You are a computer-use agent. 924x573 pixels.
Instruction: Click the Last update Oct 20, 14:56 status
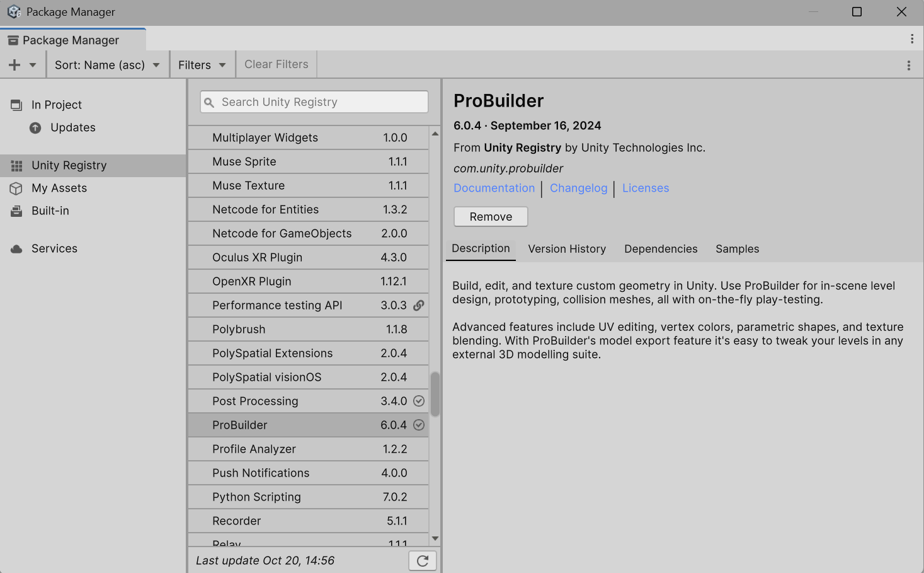pos(265,560)
